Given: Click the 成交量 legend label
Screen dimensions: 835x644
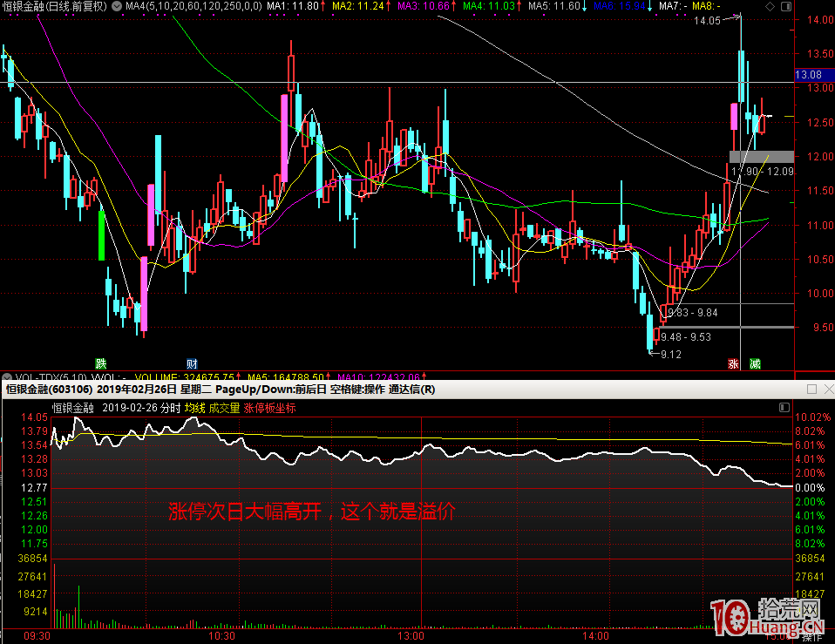Looking at the screenshot, I should [x=224, y=408].
